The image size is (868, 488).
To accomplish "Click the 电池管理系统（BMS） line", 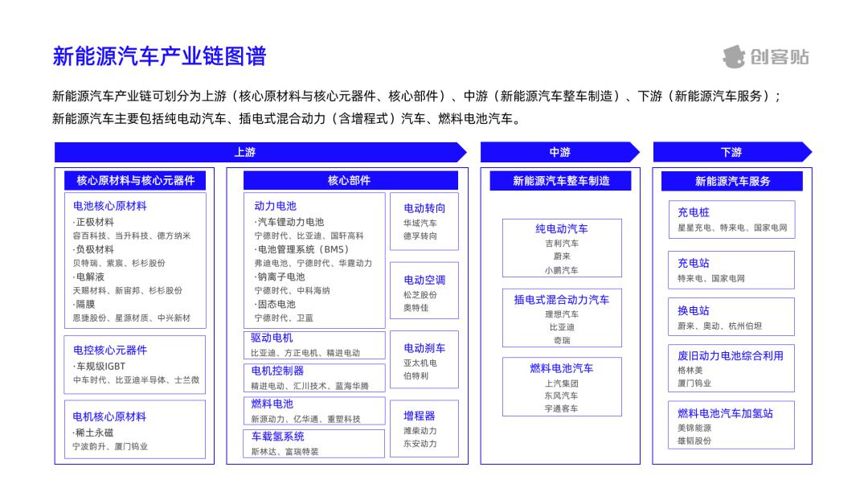I will click(301, 249).
